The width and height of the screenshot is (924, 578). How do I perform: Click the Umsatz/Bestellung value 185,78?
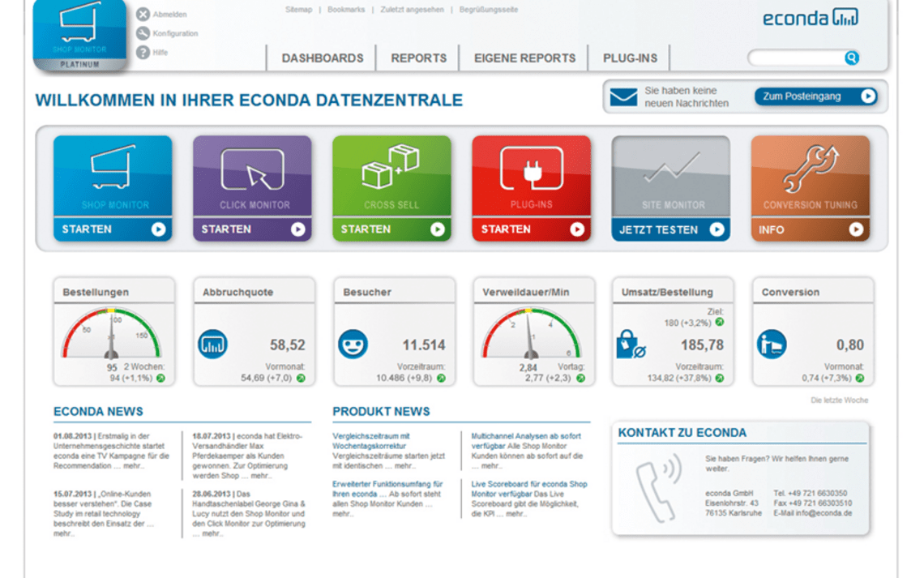coord(703,345)
